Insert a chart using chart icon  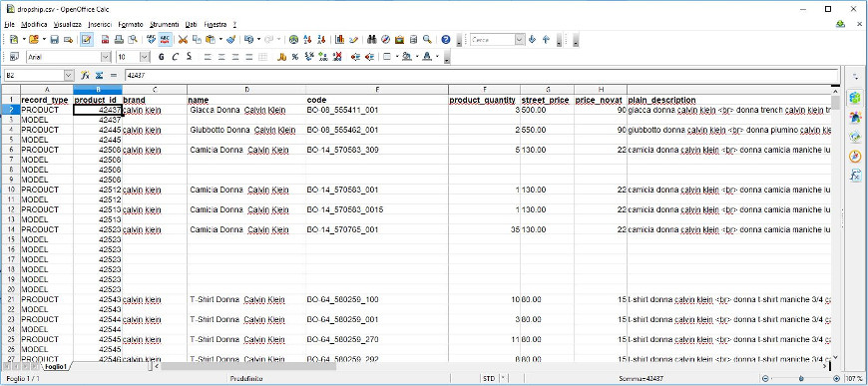340,39
